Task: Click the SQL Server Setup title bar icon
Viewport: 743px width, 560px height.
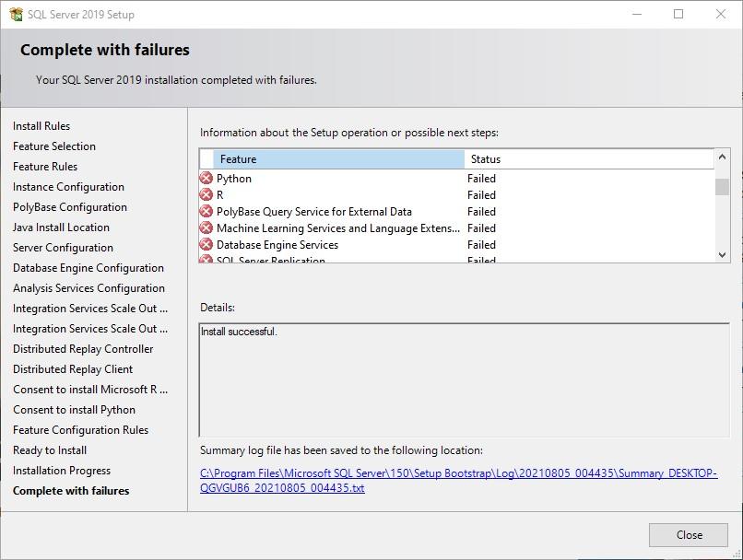Action: tap(16, 15)
